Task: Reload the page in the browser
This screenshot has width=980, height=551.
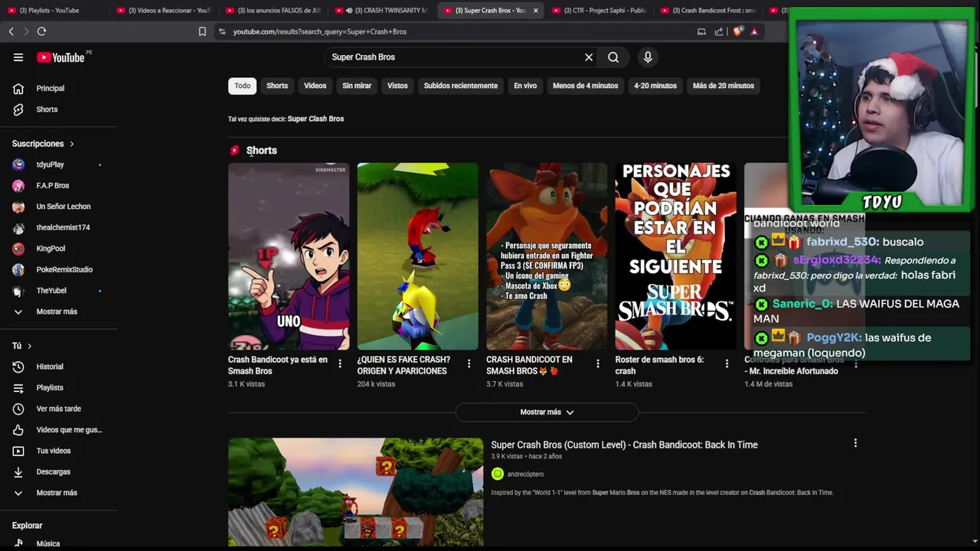Action: tap(41, 31)
